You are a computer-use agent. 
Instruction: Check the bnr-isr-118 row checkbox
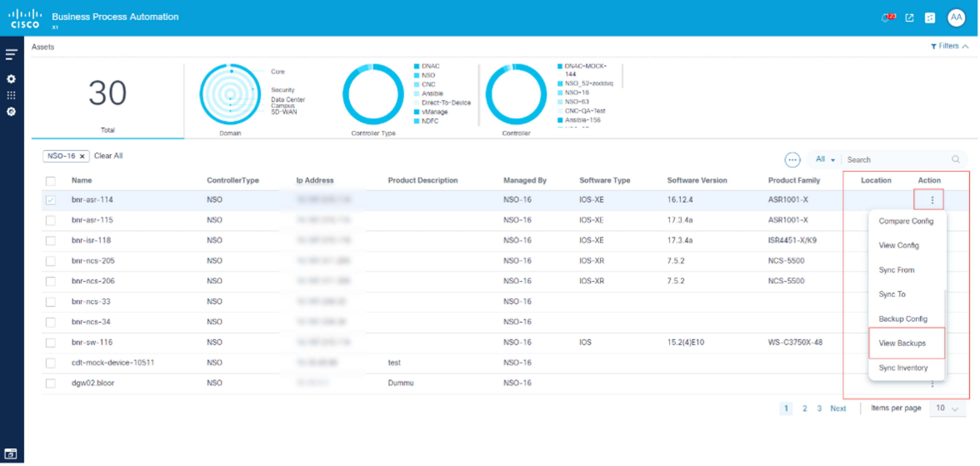(51, 241)
